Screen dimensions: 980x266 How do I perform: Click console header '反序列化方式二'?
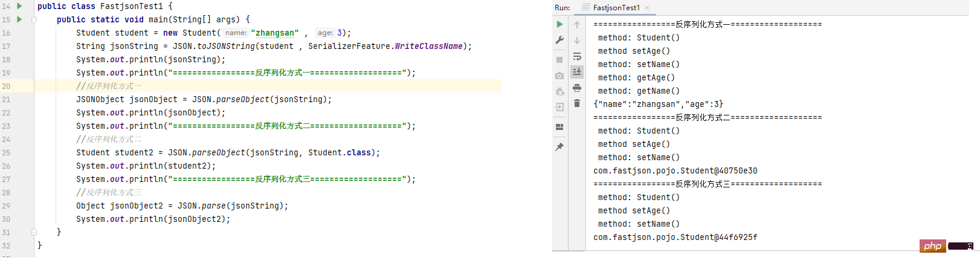point(703,117)
